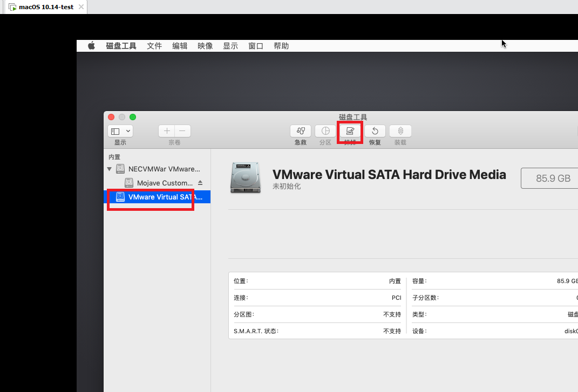Click the S.M.A.R.T. 状态 label

pyautogui.click(x=256, y=331)
